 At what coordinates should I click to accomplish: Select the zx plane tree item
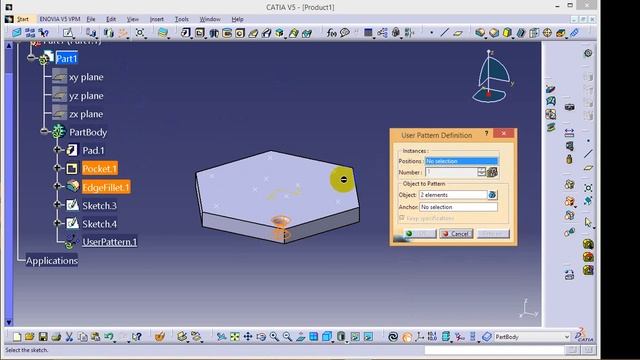86,114
